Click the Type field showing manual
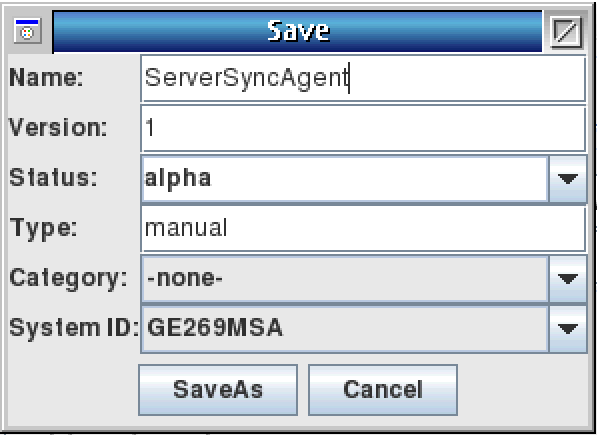This screenshot has width=597, height=435. [x=363, y=229]
